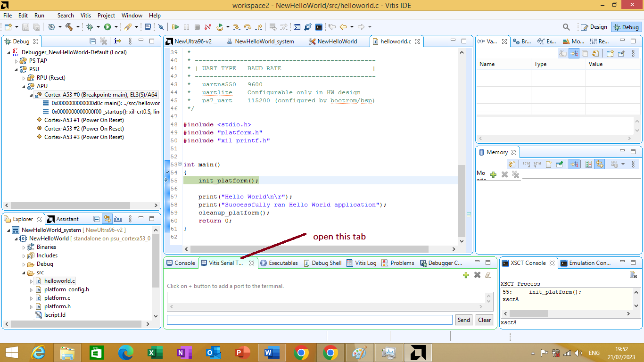The width and height of the screenshot is (644, 362).
Task: Open the Vitis Log tab
Action: pyautogui.click(x=362, y=263)
